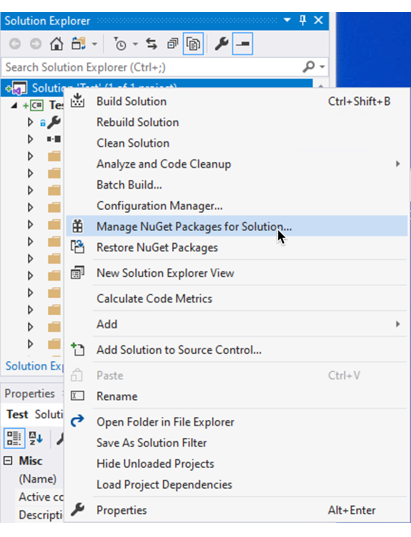This screenshot has height=537, width=411.
Task: Click the Add to Source Control icon
Action: point(77,349)
